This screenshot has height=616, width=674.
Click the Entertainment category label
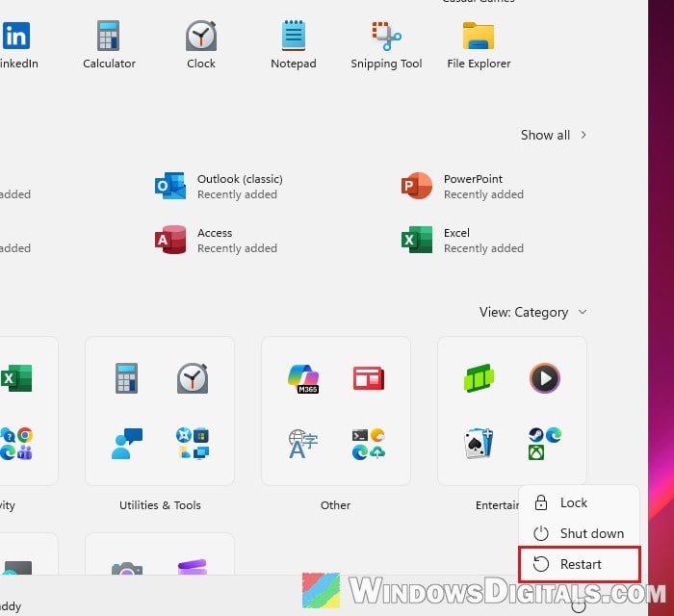point(497,505)
